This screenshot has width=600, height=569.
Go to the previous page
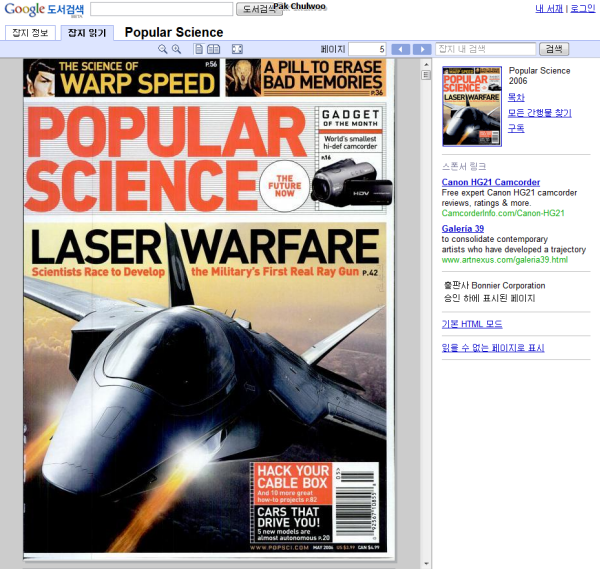coord(401,49)
